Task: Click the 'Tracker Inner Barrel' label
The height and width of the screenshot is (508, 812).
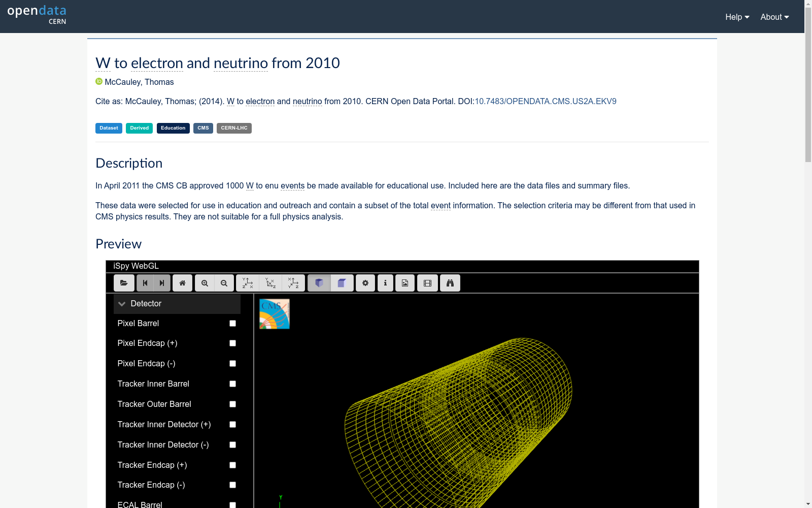Action: point(153,384)
